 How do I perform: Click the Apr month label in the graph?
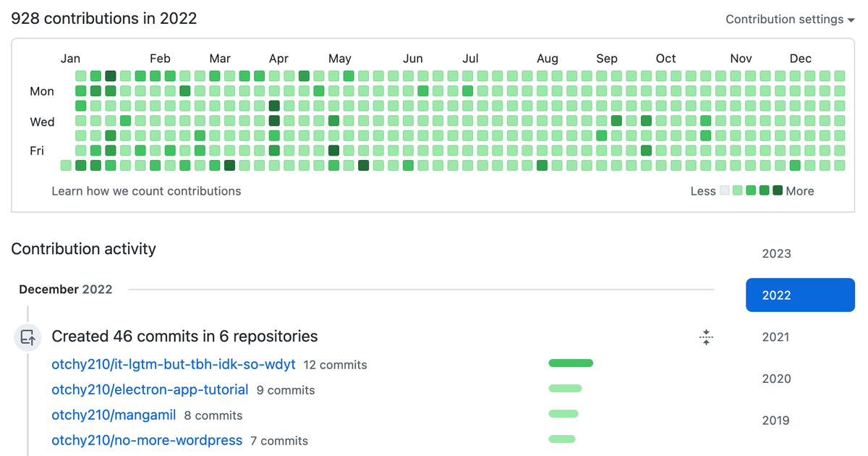pyautogui.click(x=278, y=59)
